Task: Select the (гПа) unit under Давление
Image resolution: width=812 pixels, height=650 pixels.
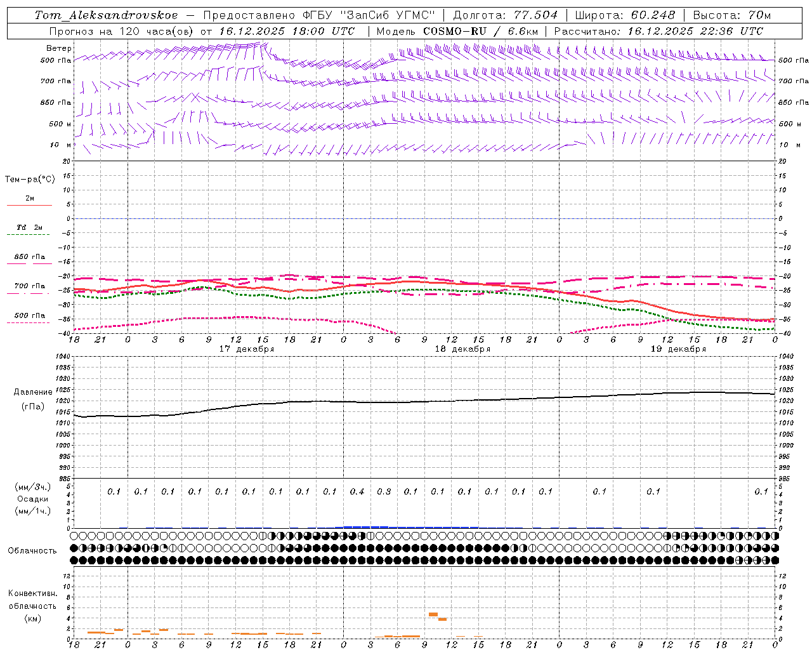Action: pos(32,406)
